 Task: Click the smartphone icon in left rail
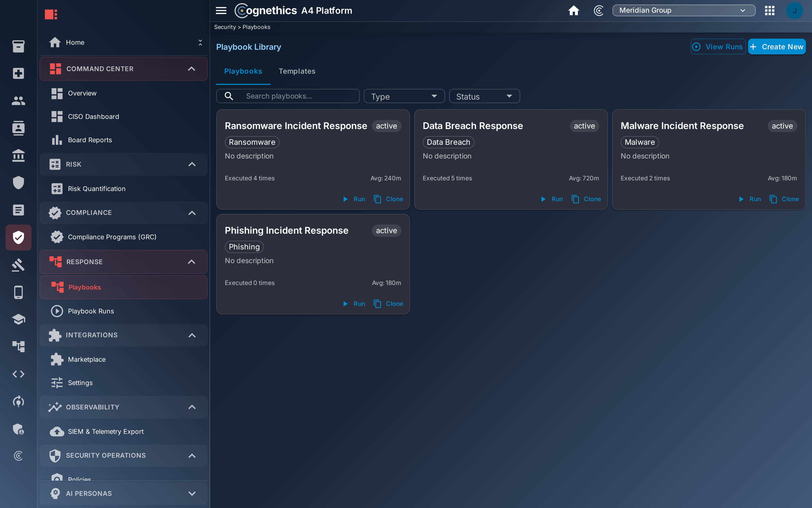click(19, 292)
